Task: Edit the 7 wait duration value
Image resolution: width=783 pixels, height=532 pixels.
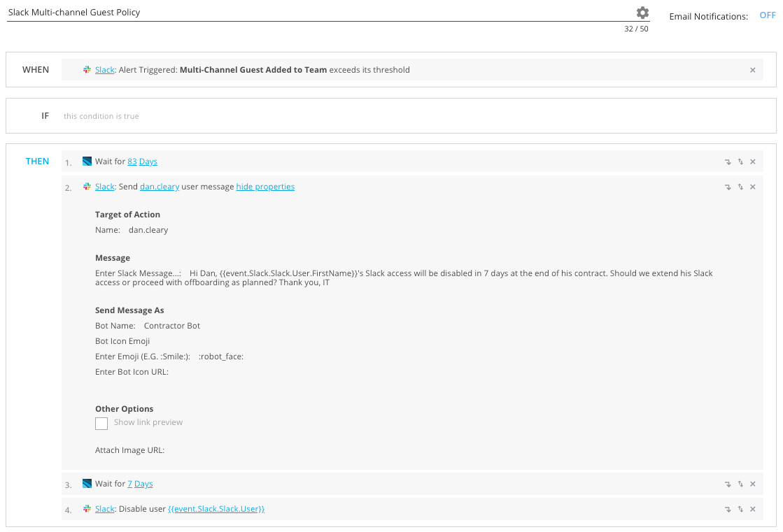Action: 130,484
